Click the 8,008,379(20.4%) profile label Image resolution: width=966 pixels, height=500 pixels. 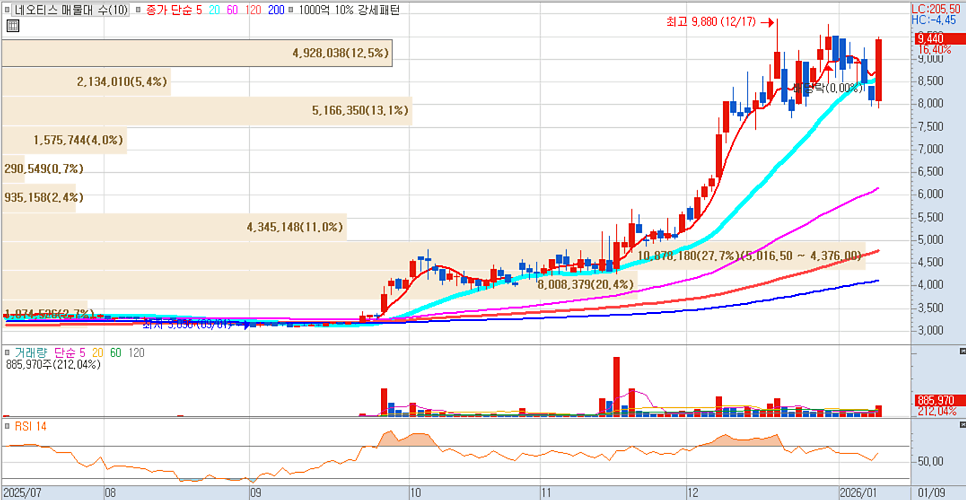point(586,284)
